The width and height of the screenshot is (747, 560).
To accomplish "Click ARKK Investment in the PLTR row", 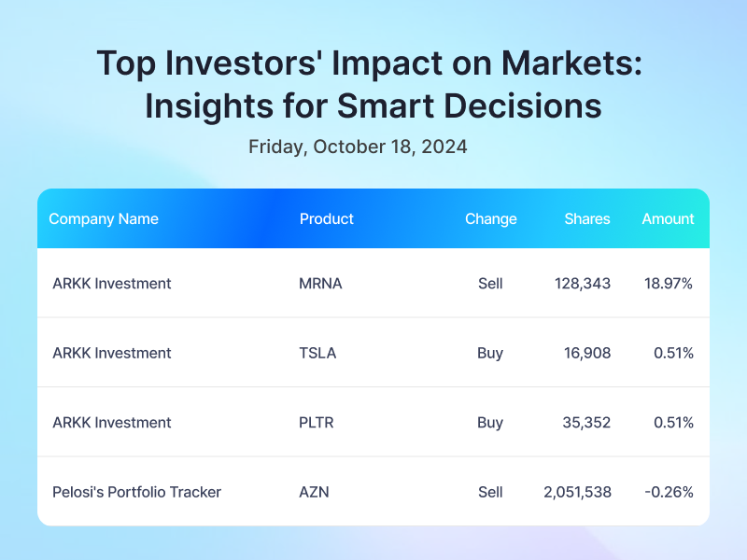I will click(x=111, y=423).
